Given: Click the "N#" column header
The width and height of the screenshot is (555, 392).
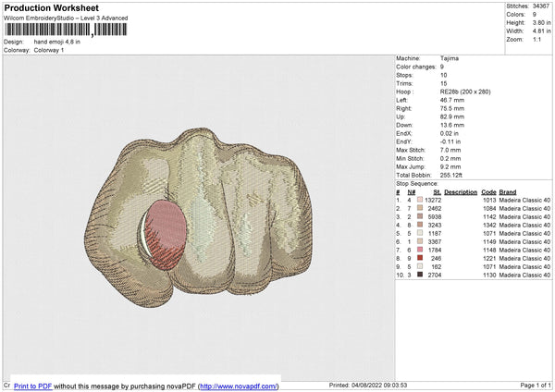Looking at the screenshot, I should (412, 192).
